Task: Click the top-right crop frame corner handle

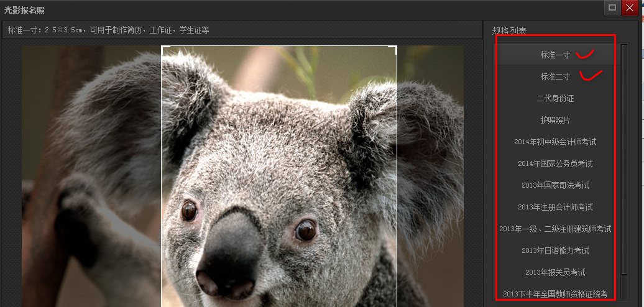Action: point(392,50)
